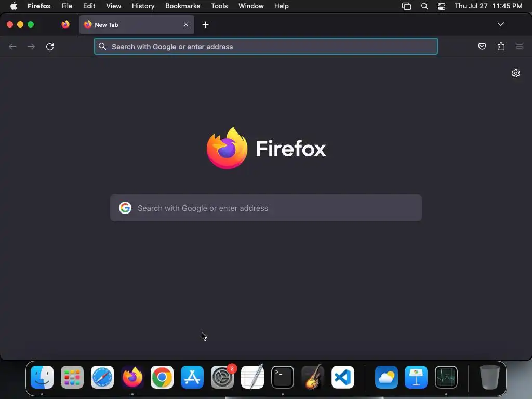Select the New Tab tab
The height and width of the screenshot is (399, 532).
click(x=137, y=24)
